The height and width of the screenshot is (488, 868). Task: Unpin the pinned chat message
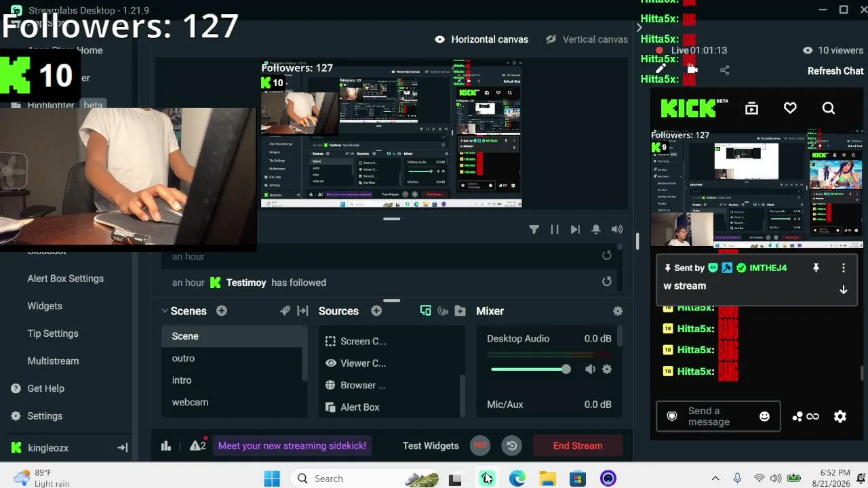pos(816,268)
